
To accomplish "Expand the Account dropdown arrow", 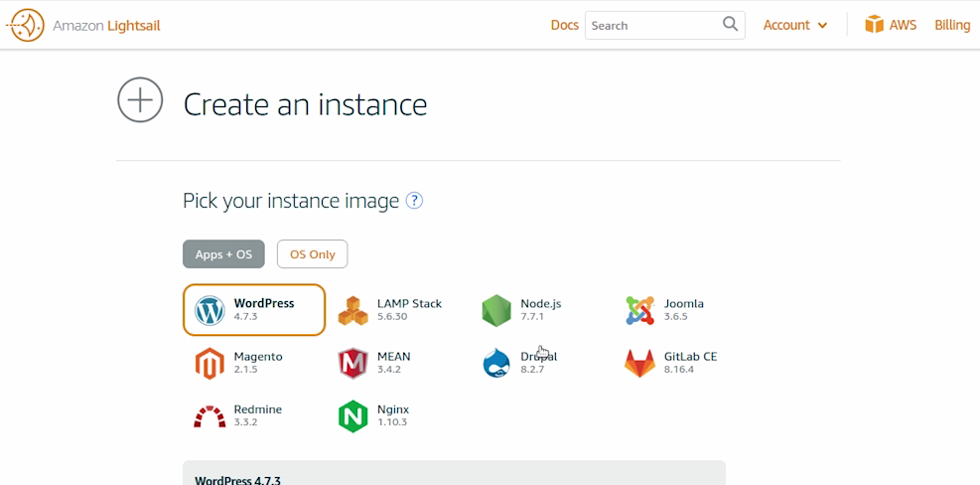I will tap(822, 26).
